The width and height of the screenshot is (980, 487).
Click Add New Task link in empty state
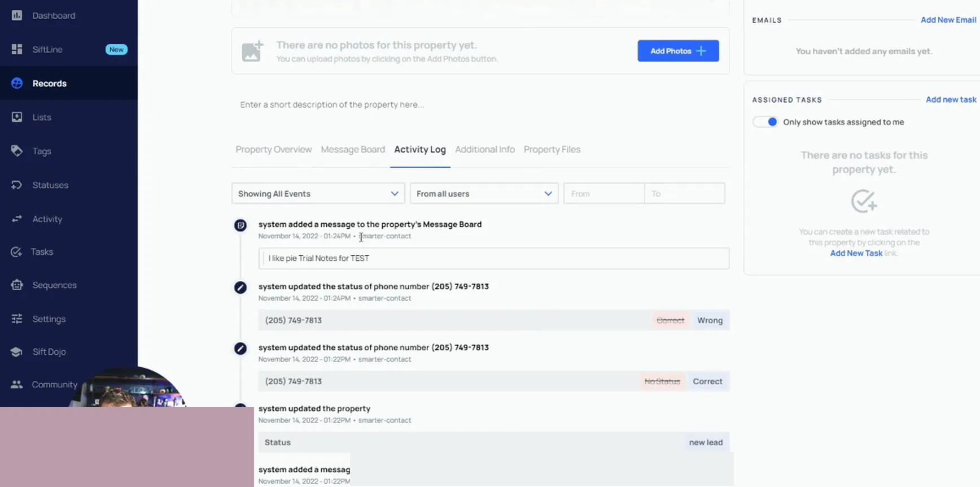(856, 253)
